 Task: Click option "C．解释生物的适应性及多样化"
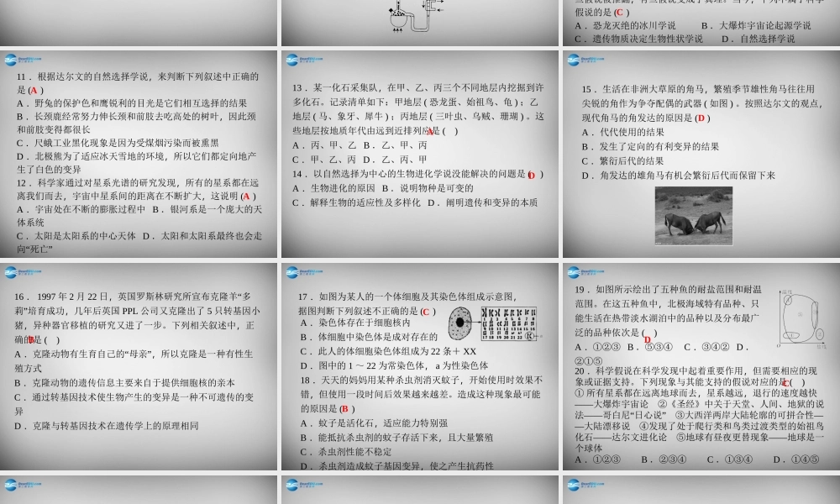(x=356, y=203)
